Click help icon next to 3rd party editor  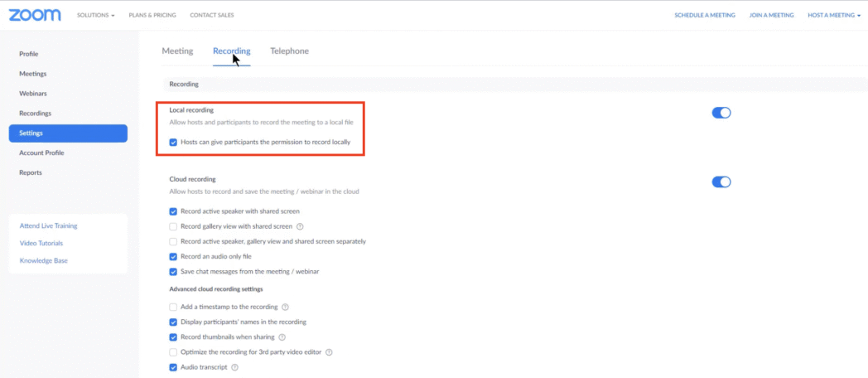coord(329,352)
